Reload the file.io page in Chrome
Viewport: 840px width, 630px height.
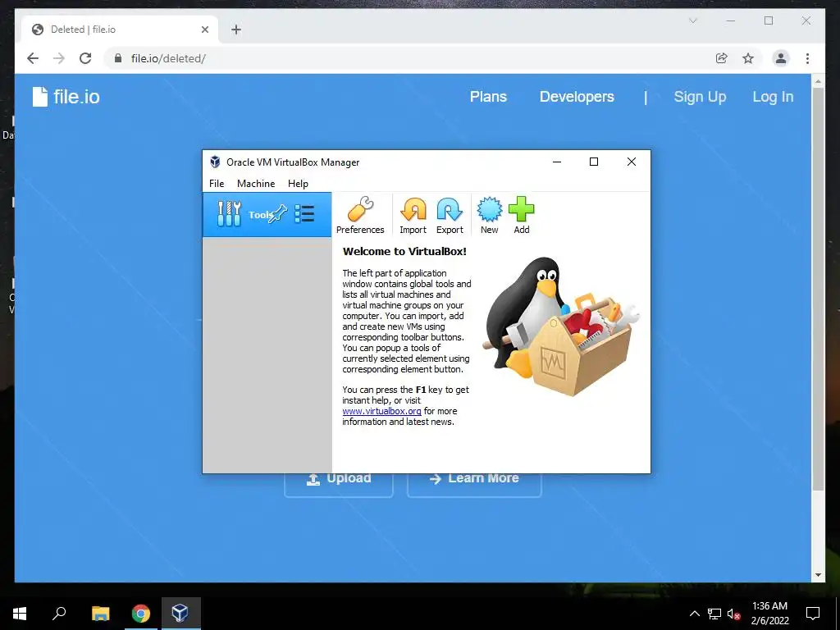pos(85,58)
